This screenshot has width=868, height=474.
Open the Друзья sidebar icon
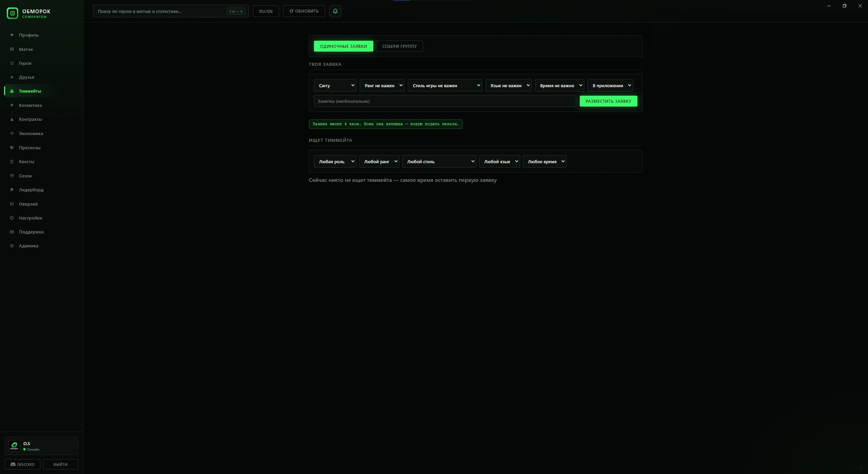tap(12, 77)
